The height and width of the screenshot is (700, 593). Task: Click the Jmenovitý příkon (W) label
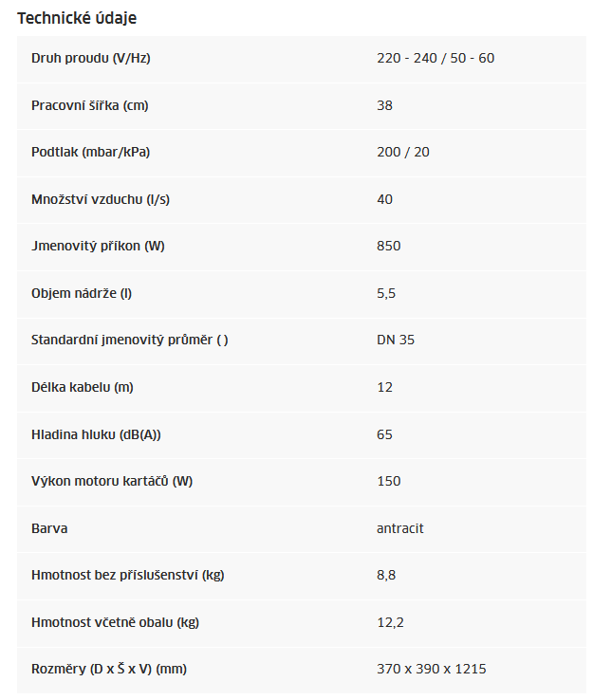pyautogui.click(x=98, y=246)
